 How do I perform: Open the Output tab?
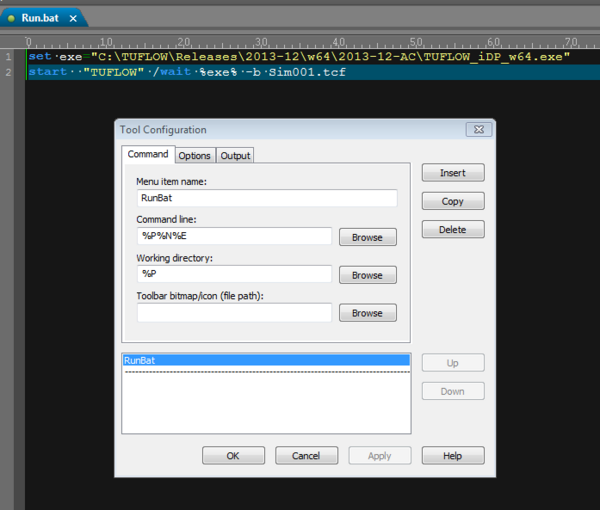pos(235,156)
